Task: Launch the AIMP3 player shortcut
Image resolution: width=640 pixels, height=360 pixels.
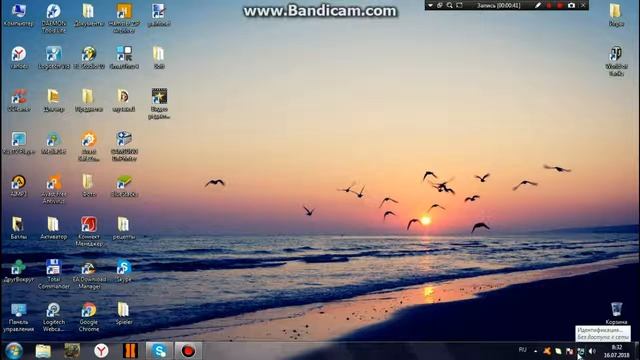Action: click(x=18, y=186)
